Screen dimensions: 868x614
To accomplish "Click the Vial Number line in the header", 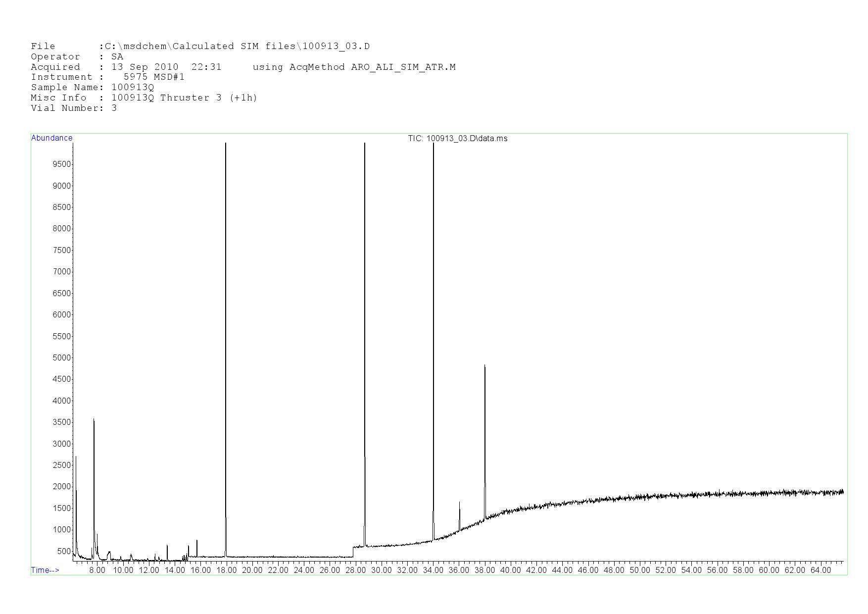I will 74,108.
